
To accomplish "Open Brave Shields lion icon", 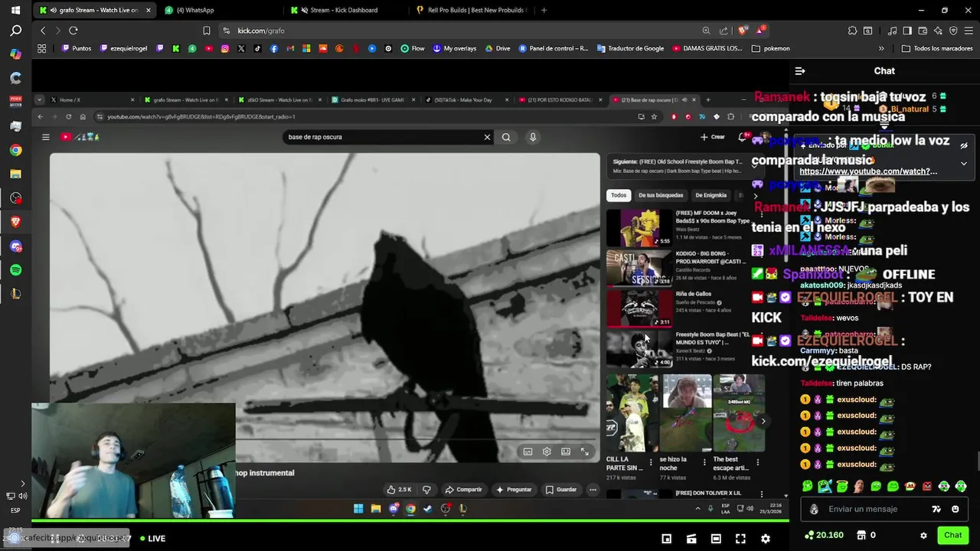I will point(742,31).
